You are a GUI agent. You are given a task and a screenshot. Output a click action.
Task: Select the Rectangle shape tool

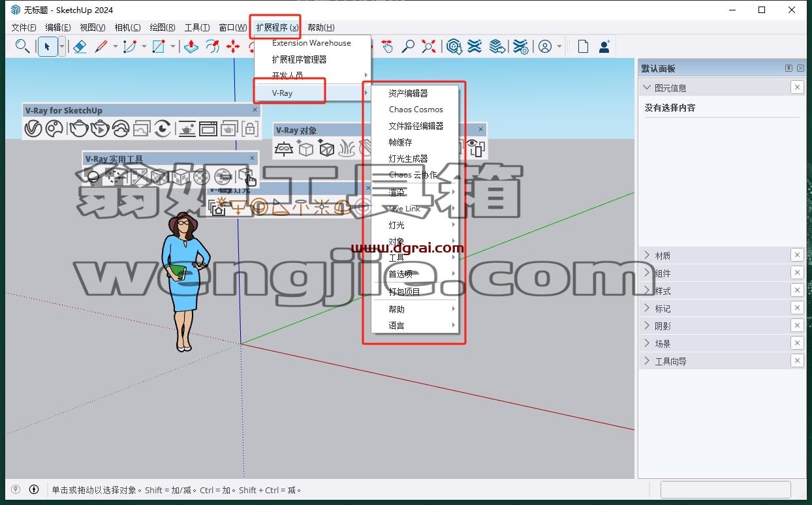pos(158,46)
